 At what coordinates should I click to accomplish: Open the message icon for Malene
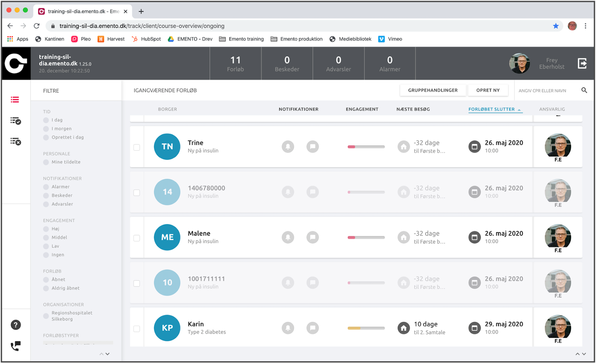pos(313,237)
